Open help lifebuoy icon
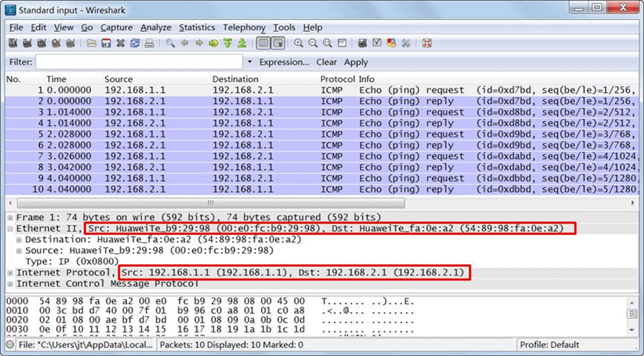Screen dimensions: 644x356 pos(427,43)
